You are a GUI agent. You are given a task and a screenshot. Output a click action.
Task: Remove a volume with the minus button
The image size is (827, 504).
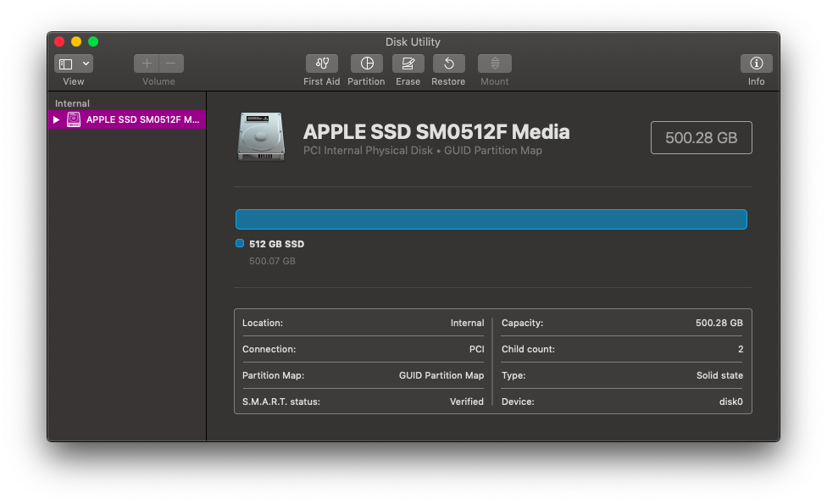tap(171, 64)
